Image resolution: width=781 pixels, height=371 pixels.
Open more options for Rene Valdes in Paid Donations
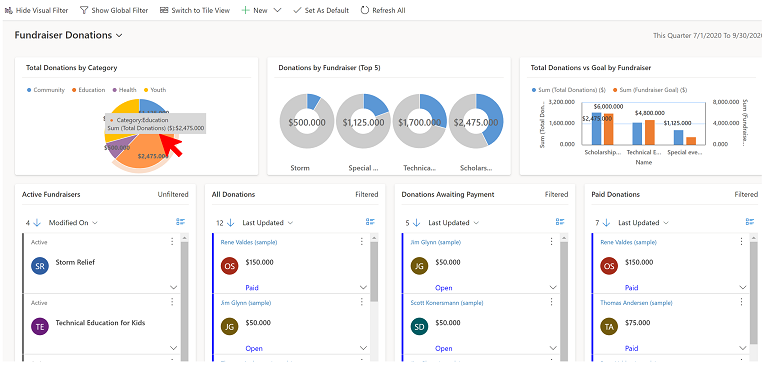click(x=742, y=242)
